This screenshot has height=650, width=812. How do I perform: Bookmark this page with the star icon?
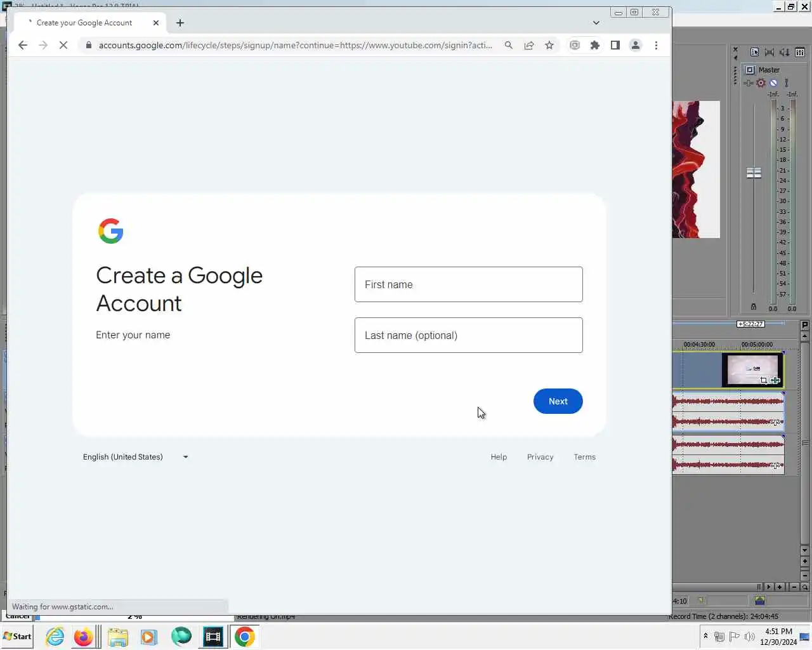549,45
